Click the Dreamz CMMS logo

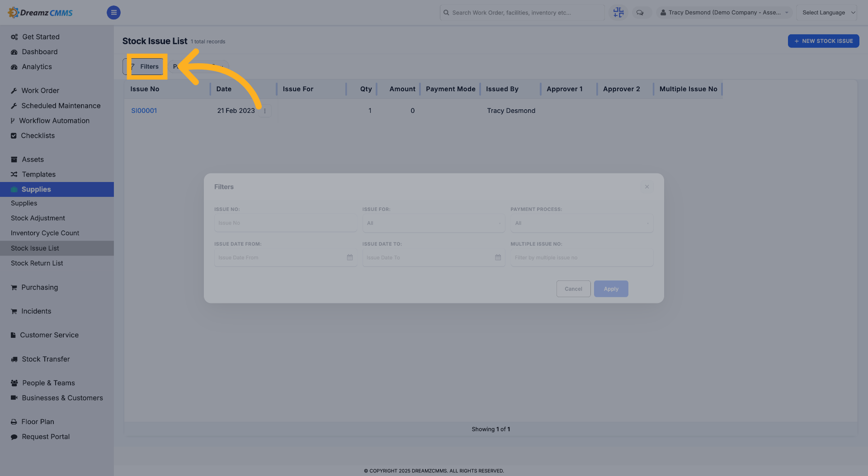click(x=40, y=13)
